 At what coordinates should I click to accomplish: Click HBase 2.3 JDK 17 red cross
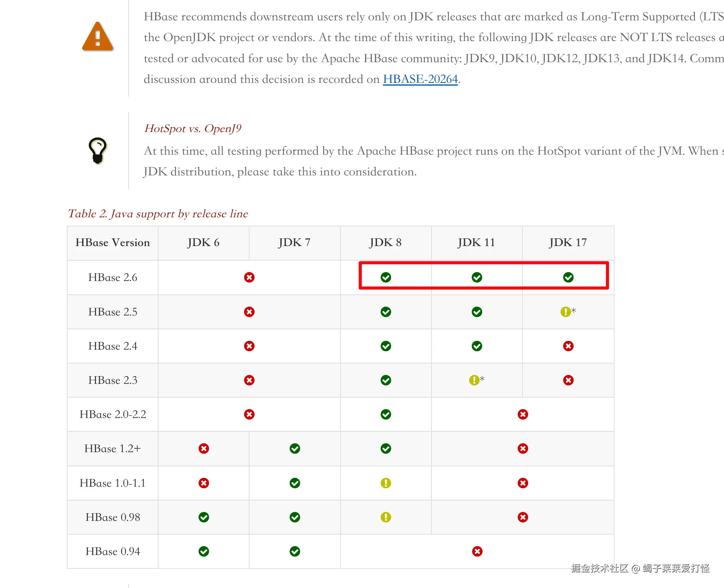(x=568, y=380)
